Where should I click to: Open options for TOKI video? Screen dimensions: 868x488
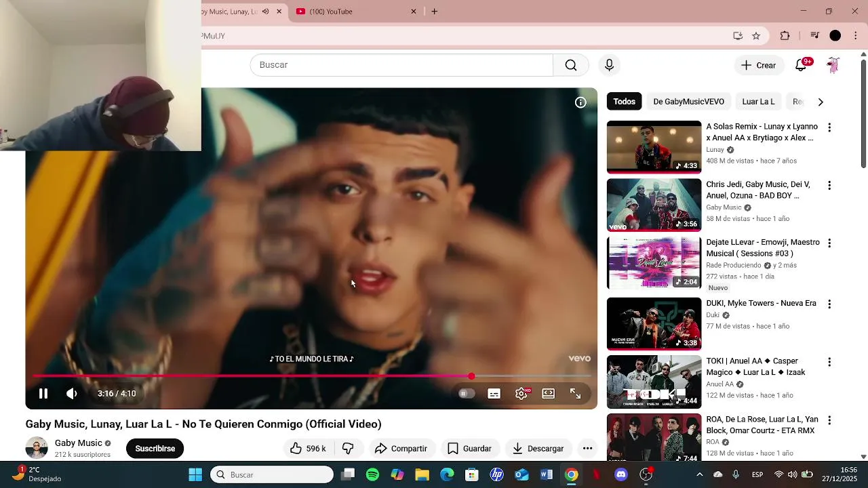[x=829, y=362]
